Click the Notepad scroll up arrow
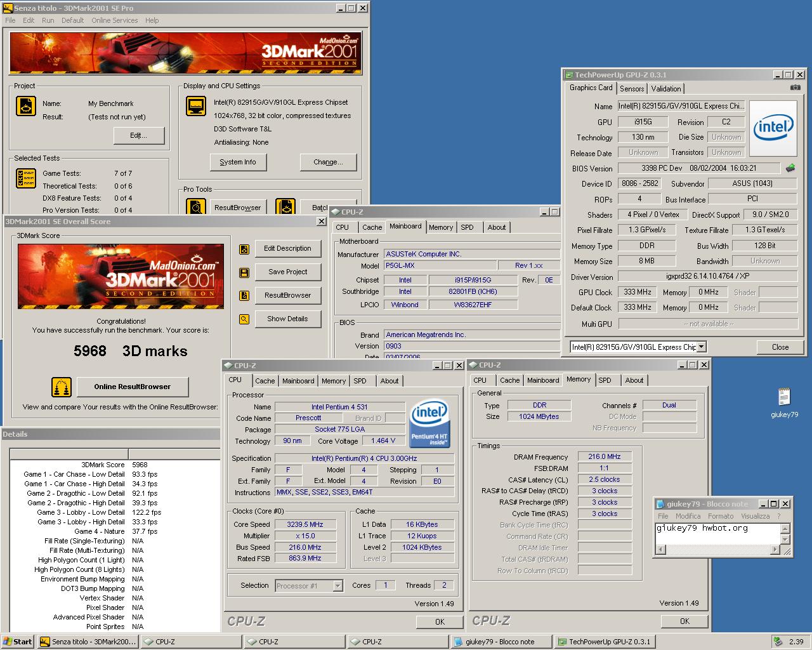Image resolution: width=812 pixels, height=650 pixels. click(x=785, y=528)
